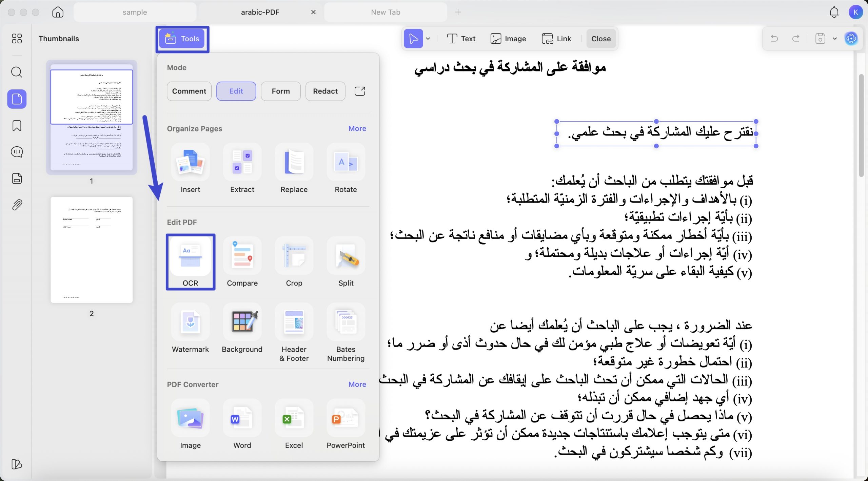Switch to the arabic-PDF tab
Screen dimensions: 868x481
click(x=260, y=12)
